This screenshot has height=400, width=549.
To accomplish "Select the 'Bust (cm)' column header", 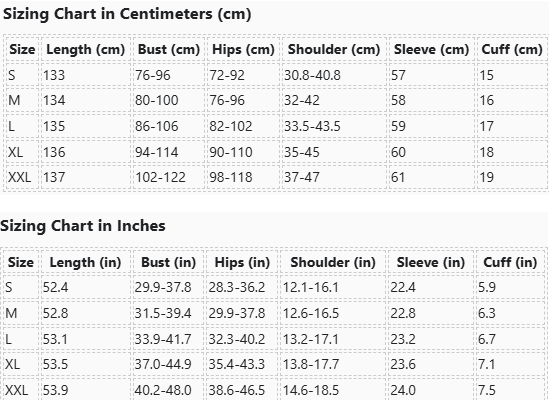I will [x=169, y=50].
